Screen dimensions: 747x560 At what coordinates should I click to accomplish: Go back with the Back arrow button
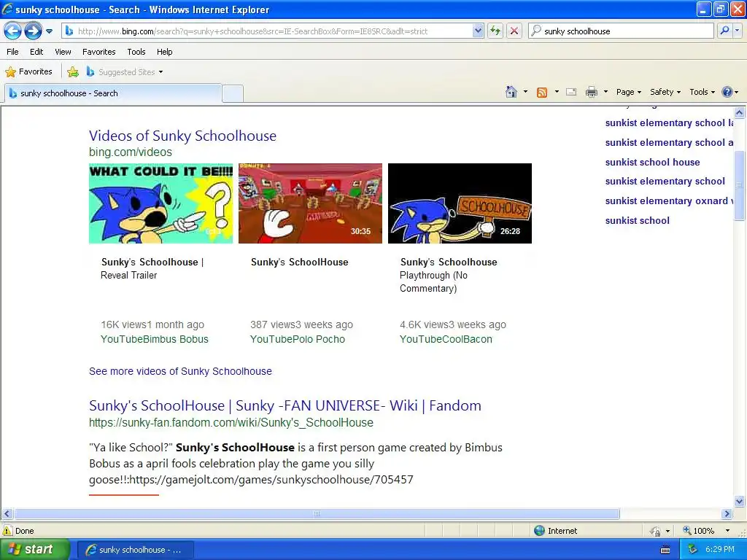(x=12, y=31)
